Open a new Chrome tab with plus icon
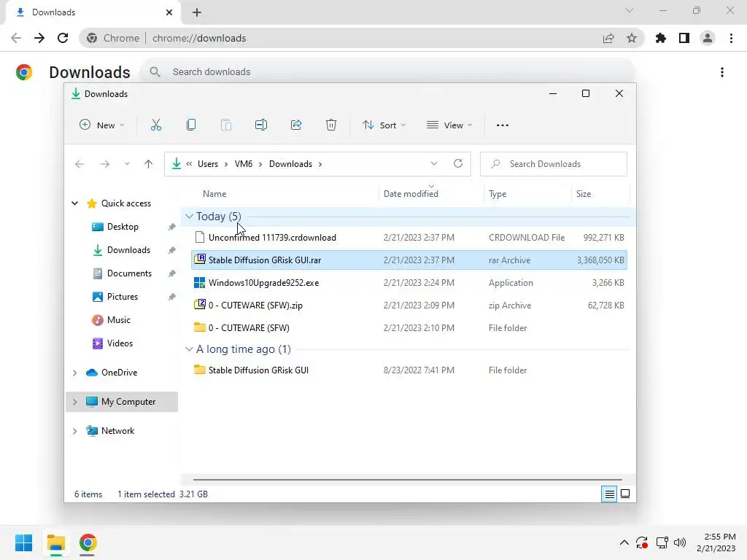The height and width of the screenshot is (560, 747). [x=197, y=12]
